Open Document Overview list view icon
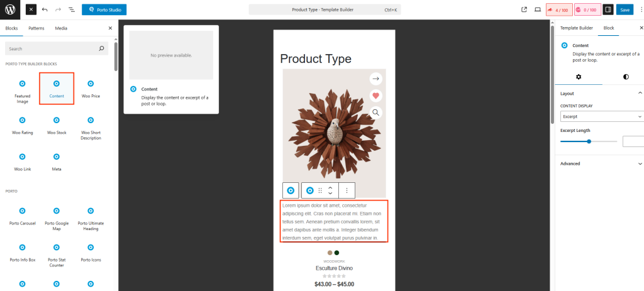Viewport: 644px width, 291px height. click(71, 10)
